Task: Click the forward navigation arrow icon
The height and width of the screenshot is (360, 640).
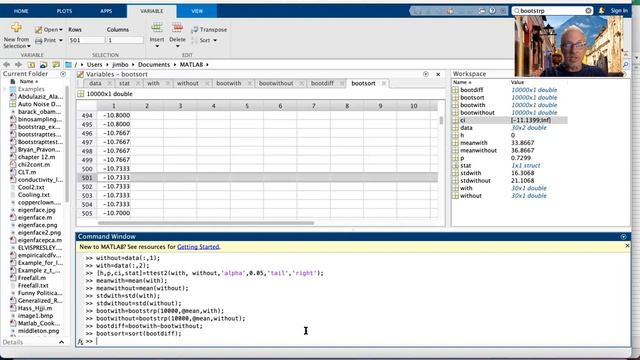Action: click(x=18, y=64)
